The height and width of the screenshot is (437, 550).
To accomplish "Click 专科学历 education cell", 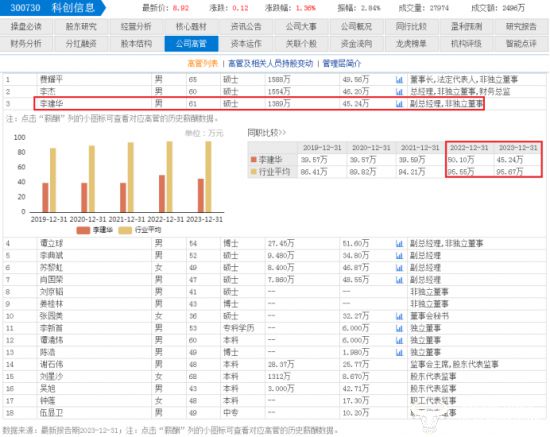I will pyautogui.click(x=239, y=328).
